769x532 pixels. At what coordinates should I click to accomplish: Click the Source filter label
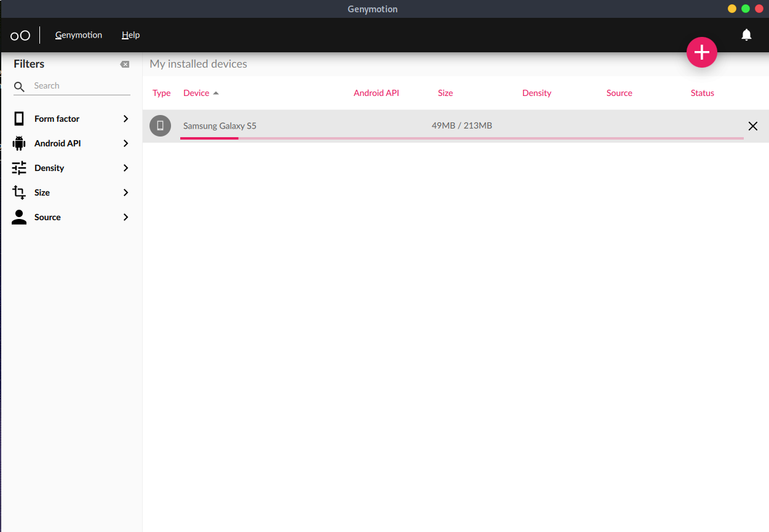pos(47,217)
